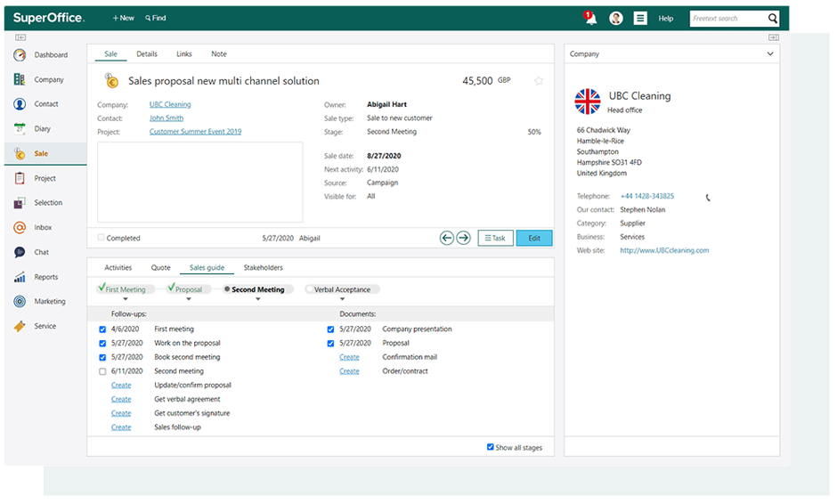The width and height of the screenshot is (837, 504).
Task: Open the top bar menu list icon
Action: tap(640, 19)
